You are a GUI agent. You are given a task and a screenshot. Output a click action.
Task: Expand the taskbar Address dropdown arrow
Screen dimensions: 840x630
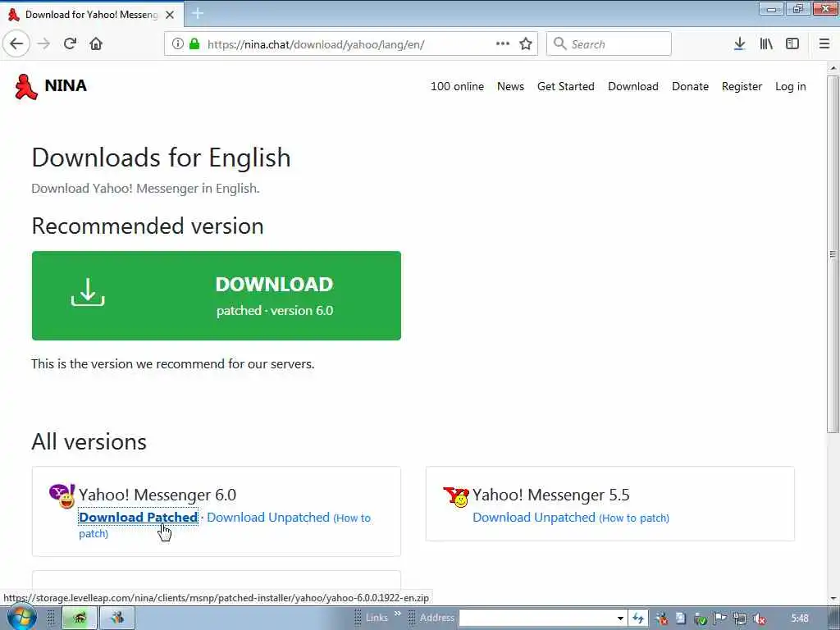[620, 619]
